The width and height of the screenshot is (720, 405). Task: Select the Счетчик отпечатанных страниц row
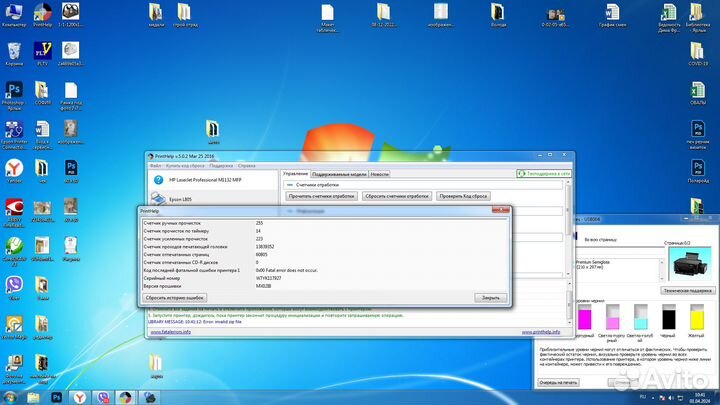325,254
